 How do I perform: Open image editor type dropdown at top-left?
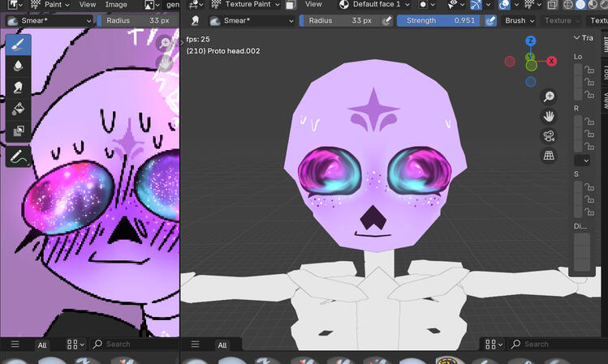(x=15, y=5)
